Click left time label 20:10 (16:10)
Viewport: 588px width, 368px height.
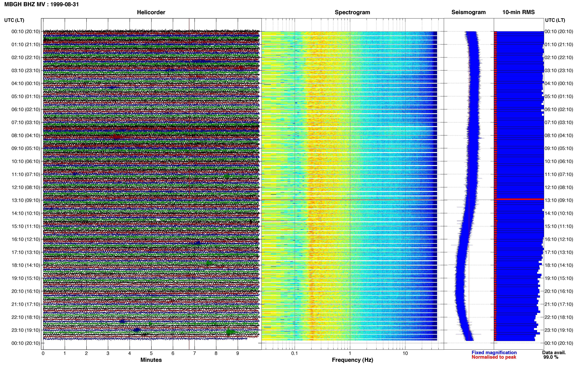click(26, 291)
